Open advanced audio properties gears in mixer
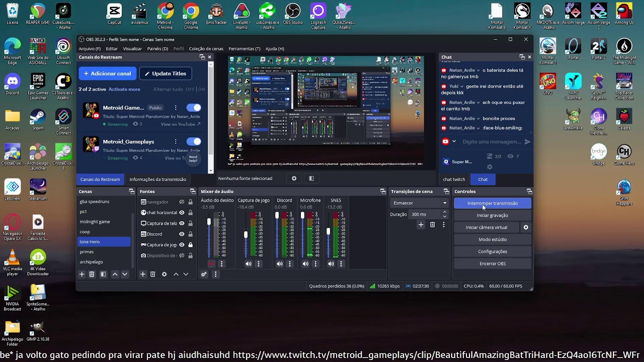Image resolution: width=644 pixels, height=362 pixels. pyautogui.click(x=204, y=274)
